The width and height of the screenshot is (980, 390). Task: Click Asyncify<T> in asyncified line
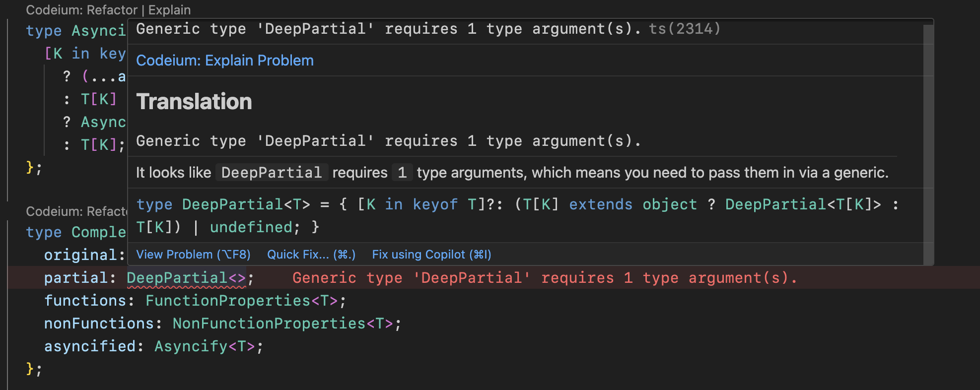[205, 346]
